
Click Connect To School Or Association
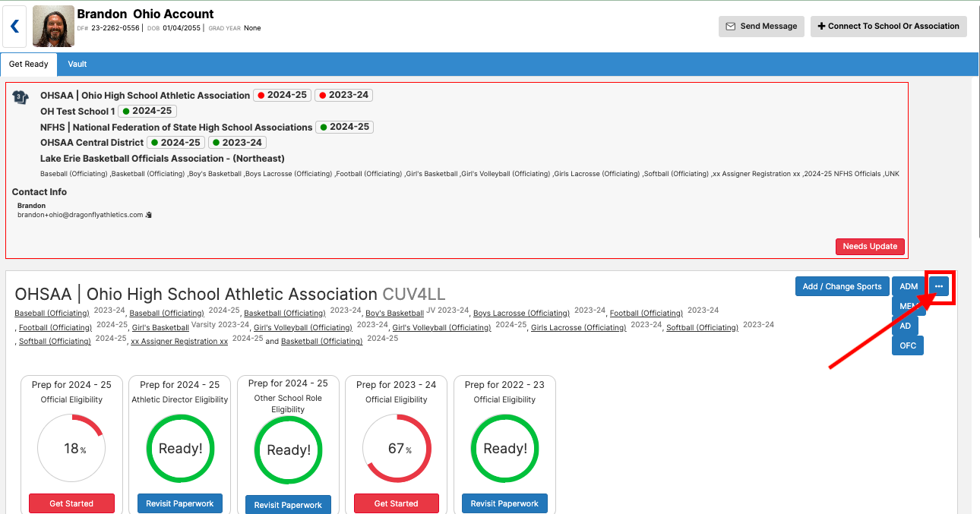888,27
